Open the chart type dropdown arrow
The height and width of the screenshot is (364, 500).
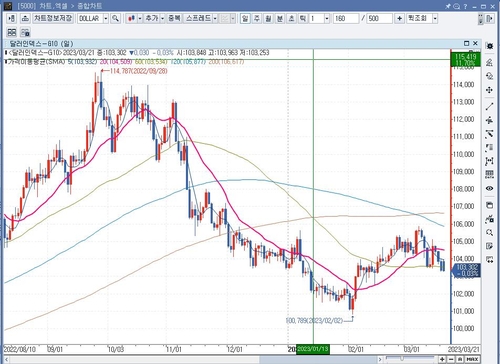[140, 18]
